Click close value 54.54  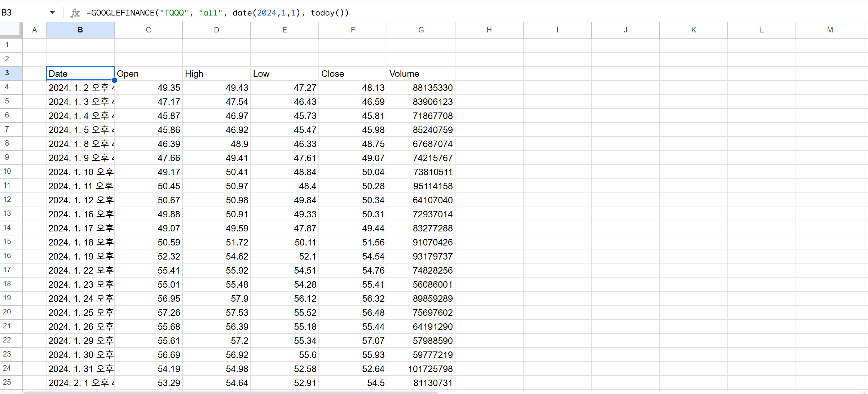353,256
